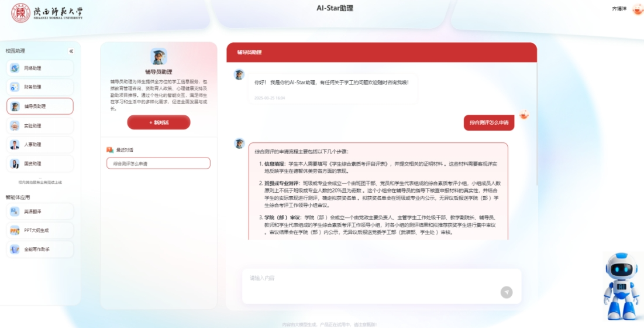Collapse the 校园助理 sidebar with double chevron
Image resolution: width=644 pixels, height=328 pixels.
coord(71,52)
